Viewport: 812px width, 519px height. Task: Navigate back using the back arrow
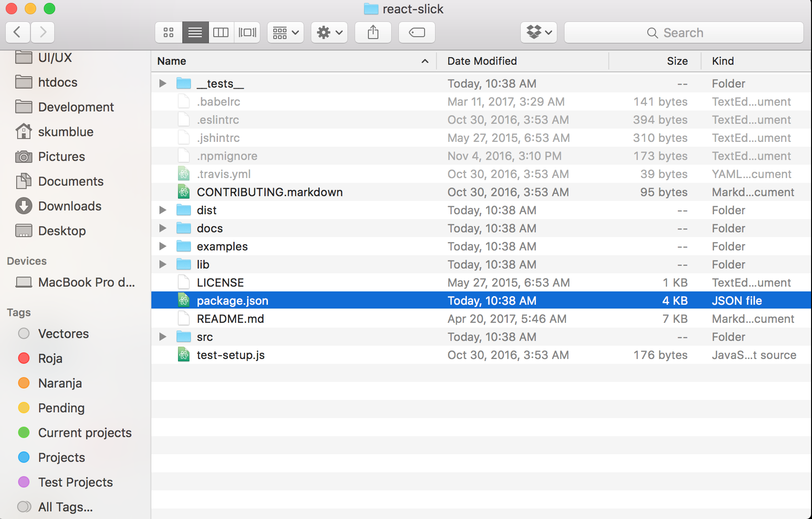pos(18,32)
